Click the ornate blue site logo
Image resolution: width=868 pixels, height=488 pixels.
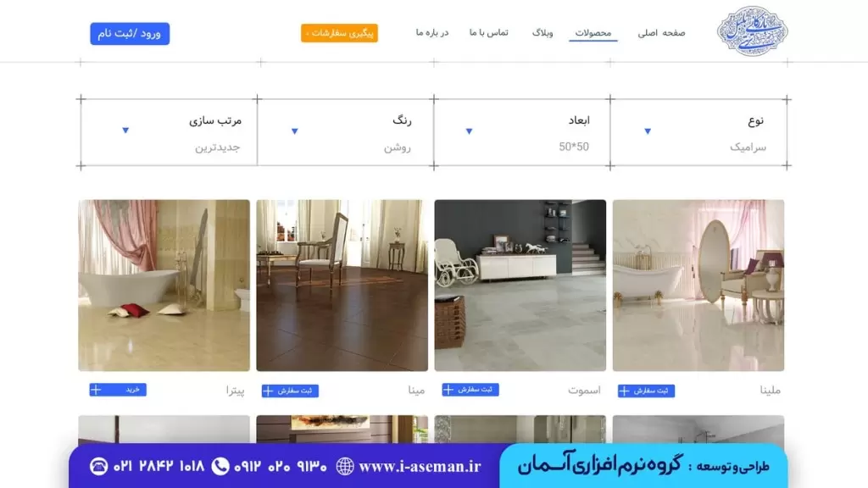tap(753, 31)
